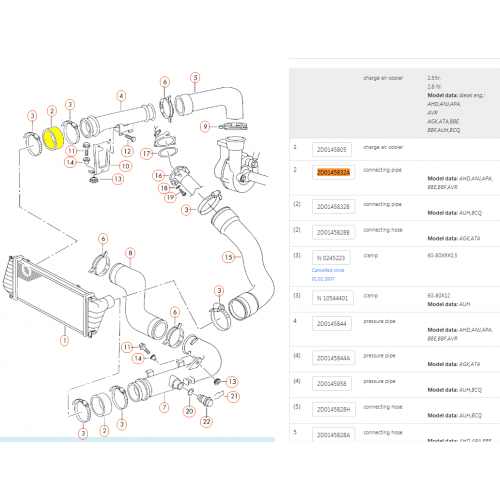Click callout number 17 beside the gasket ring
The width and height of the screenshot is (500, 500).
146,153
